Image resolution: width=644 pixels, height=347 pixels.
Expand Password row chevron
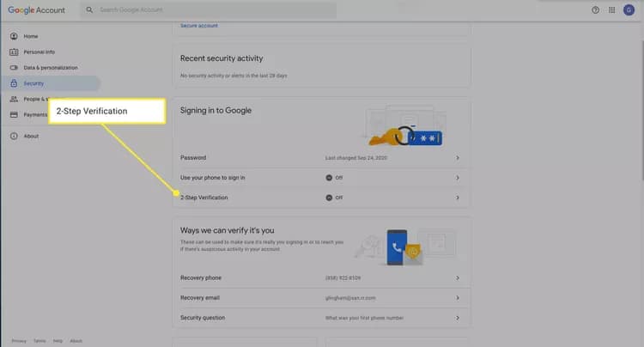458,158
